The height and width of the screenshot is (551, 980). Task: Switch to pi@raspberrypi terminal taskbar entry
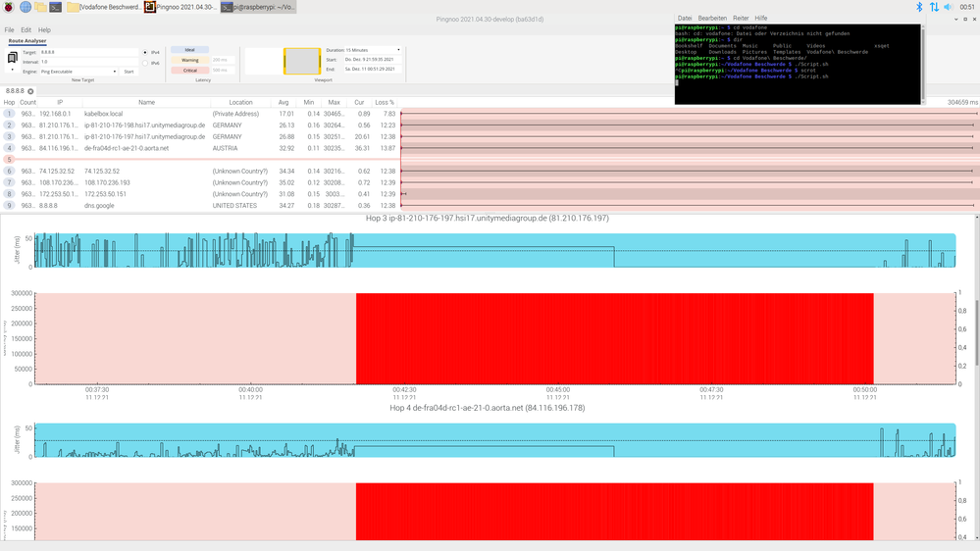[x=258, y=7]
